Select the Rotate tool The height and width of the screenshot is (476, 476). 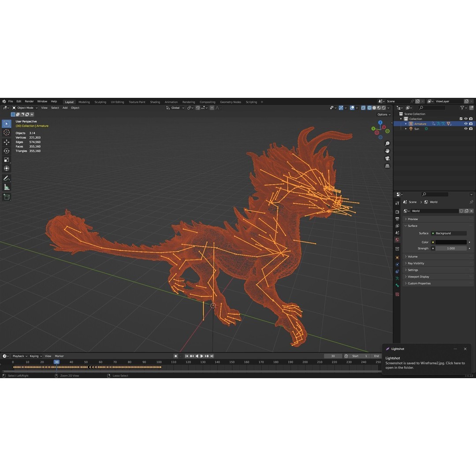coord(6,151)
